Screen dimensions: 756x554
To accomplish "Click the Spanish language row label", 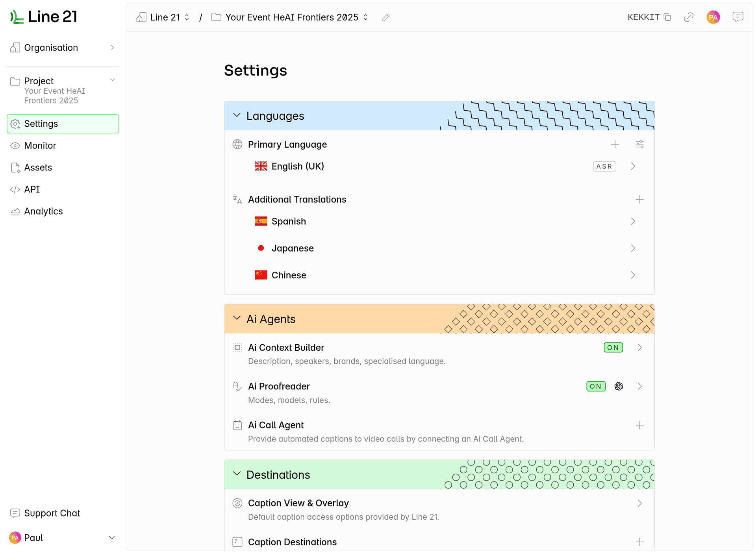I will [x=289, y=221].
